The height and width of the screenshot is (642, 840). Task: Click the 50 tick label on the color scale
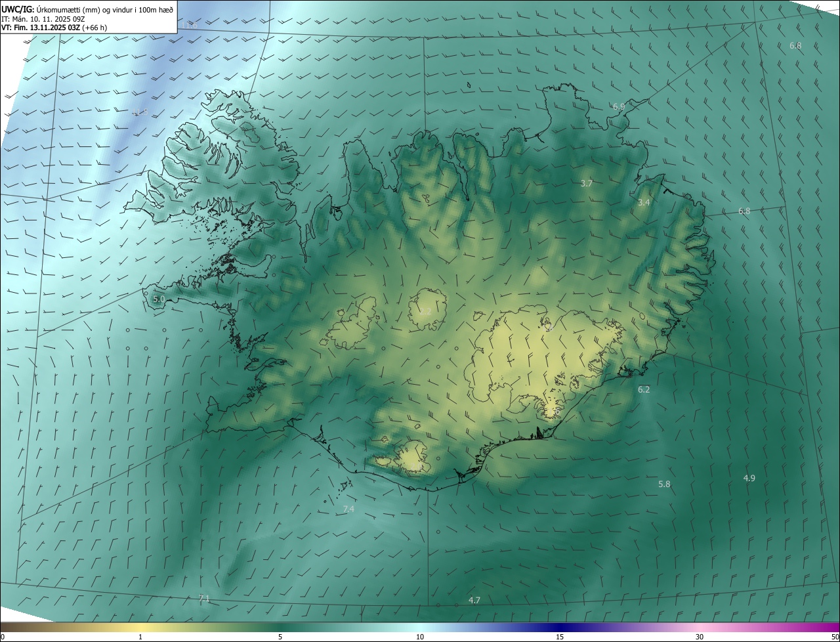tap(835, 637)
